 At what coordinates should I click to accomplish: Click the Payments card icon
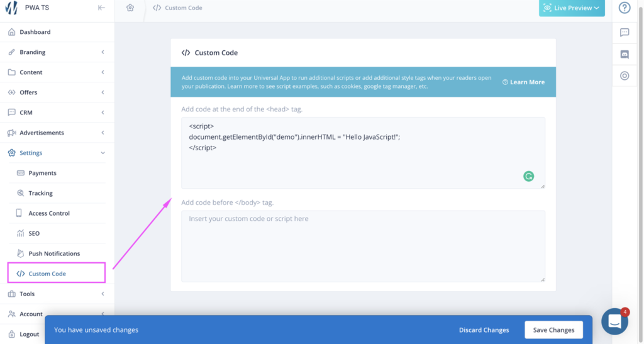(x=21, y=173)
